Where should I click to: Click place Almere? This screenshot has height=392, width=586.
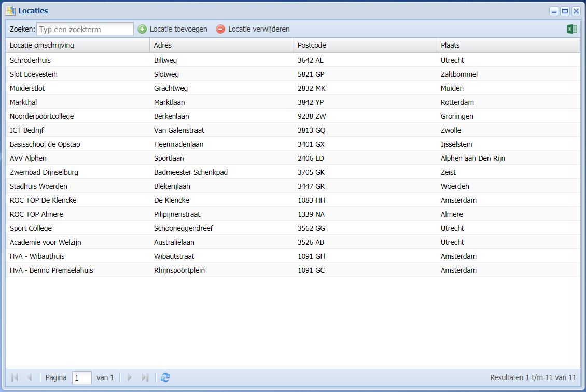452,214
